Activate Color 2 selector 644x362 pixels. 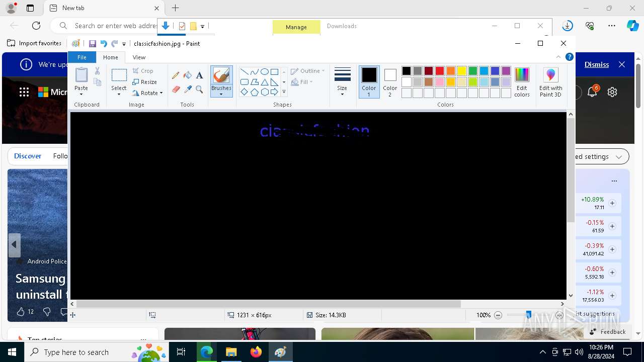[390, 81]
